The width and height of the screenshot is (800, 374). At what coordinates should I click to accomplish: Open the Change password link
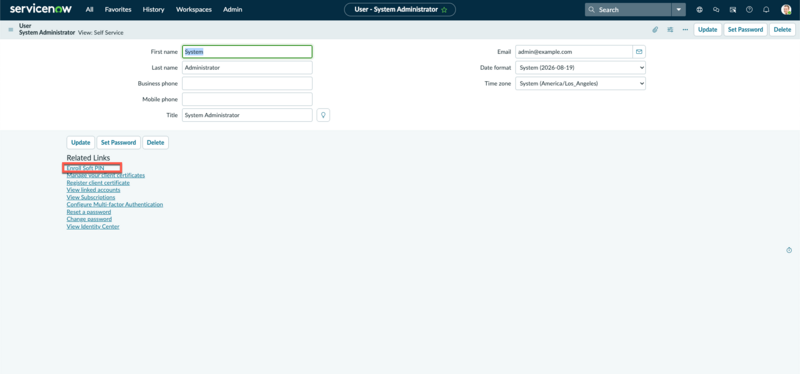[89, 219]
